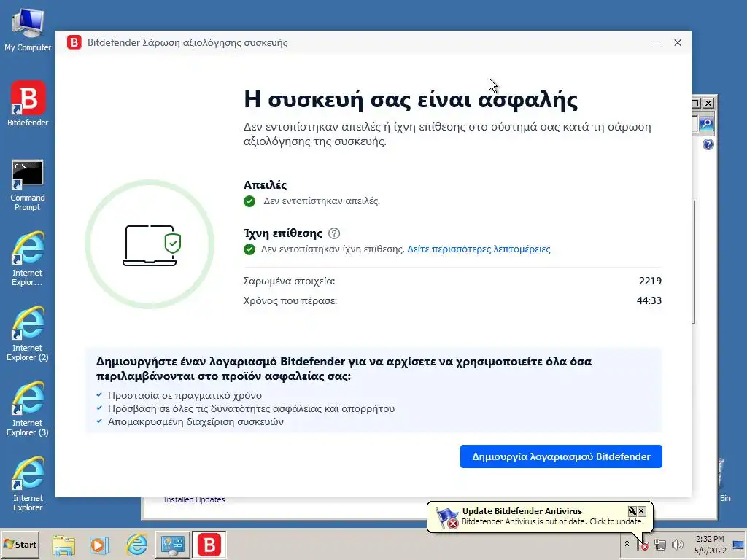Open the bottom Internet Explorer desktop shortcut
The height and width of the screenshot is (560, 747).
coord(28,484)
